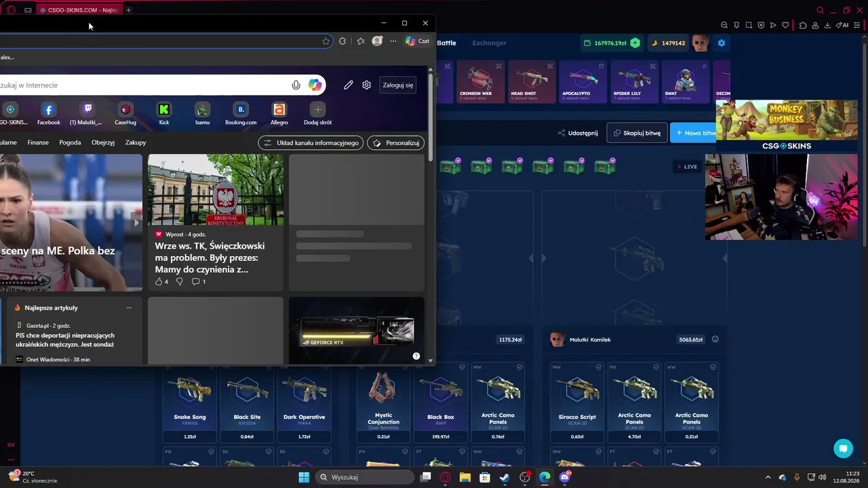Open the Gazeta.pl PiS deportation article
This screenshot has width=868, height=488.
[65, 340]
